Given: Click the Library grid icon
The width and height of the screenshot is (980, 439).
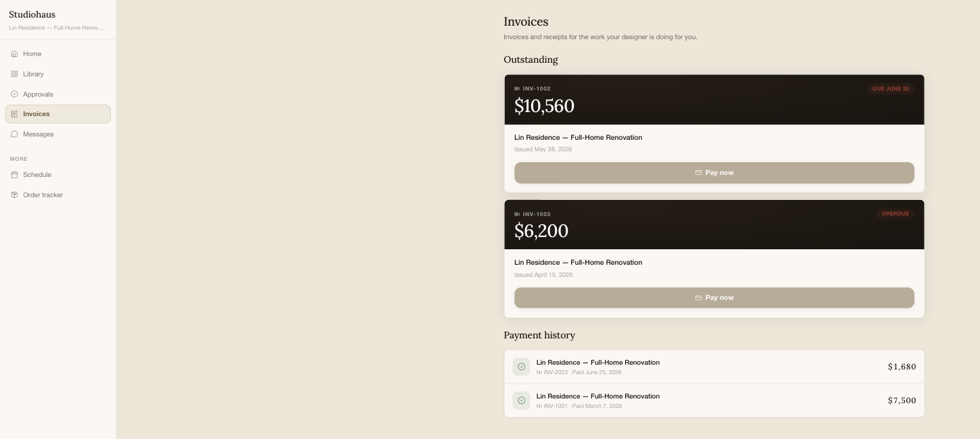Looking at the screenshot, I should [x=14, y=74].
